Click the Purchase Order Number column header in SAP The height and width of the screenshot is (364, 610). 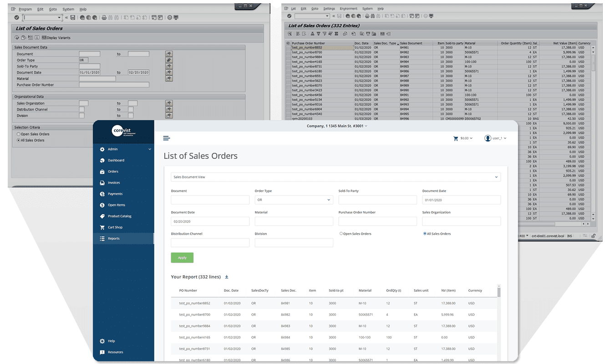(x=323, y=43)
